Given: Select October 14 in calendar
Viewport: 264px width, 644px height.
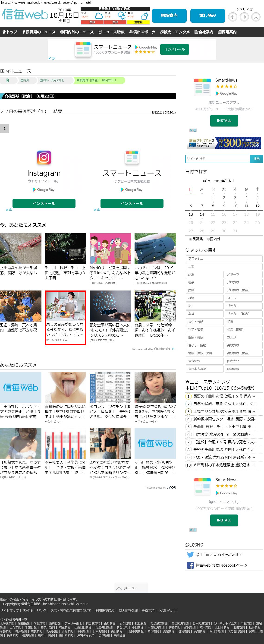Looking at the screenshot, I should [x=202, y=214].
